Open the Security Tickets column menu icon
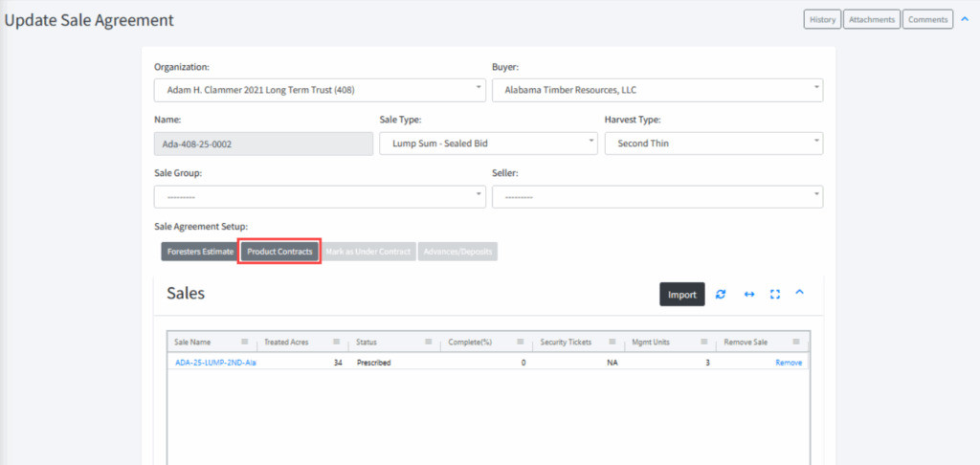This screenshot has height=465, width=980. click(612, 342)
